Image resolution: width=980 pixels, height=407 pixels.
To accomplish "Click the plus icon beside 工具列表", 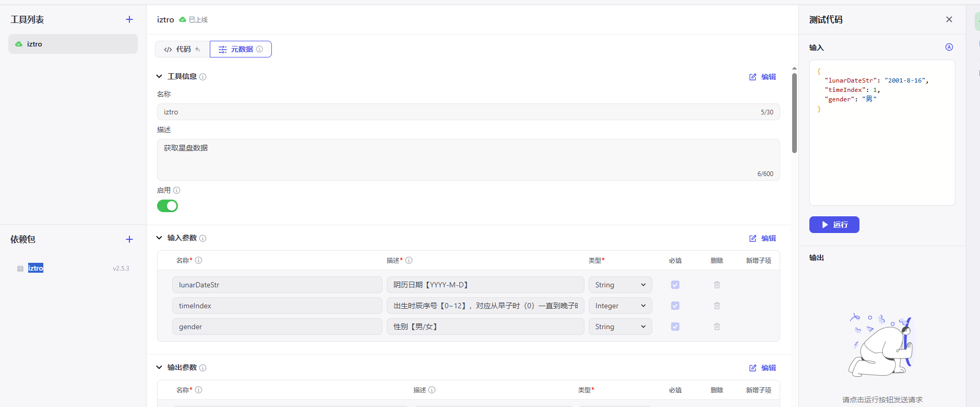I will [129, 19].
